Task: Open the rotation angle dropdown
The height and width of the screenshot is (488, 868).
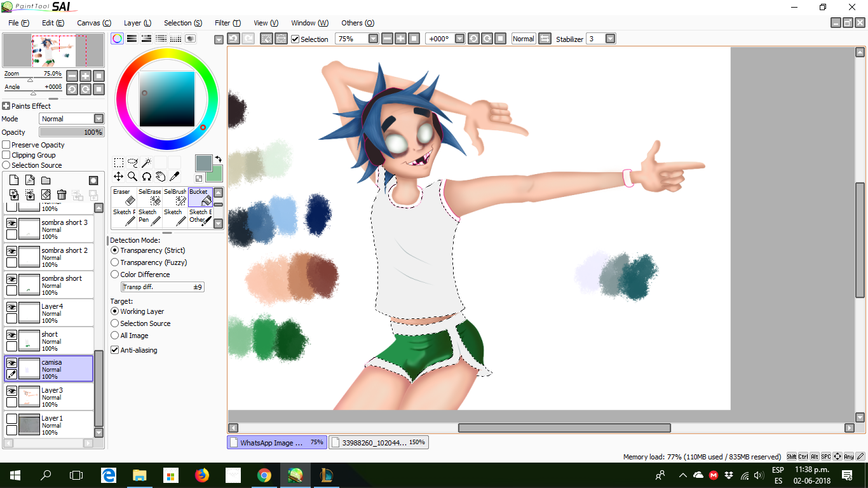Action: (459, 39)
